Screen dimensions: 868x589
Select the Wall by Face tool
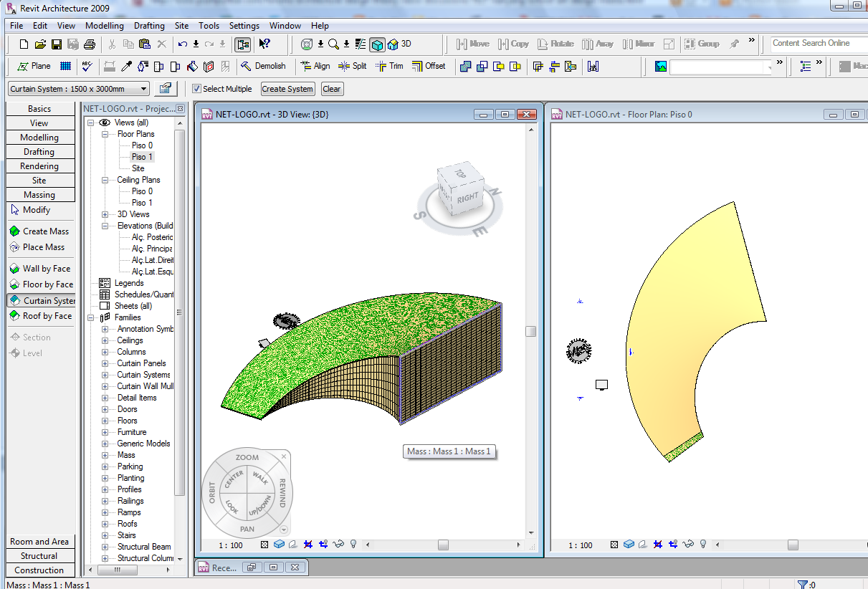coord(40,269)
